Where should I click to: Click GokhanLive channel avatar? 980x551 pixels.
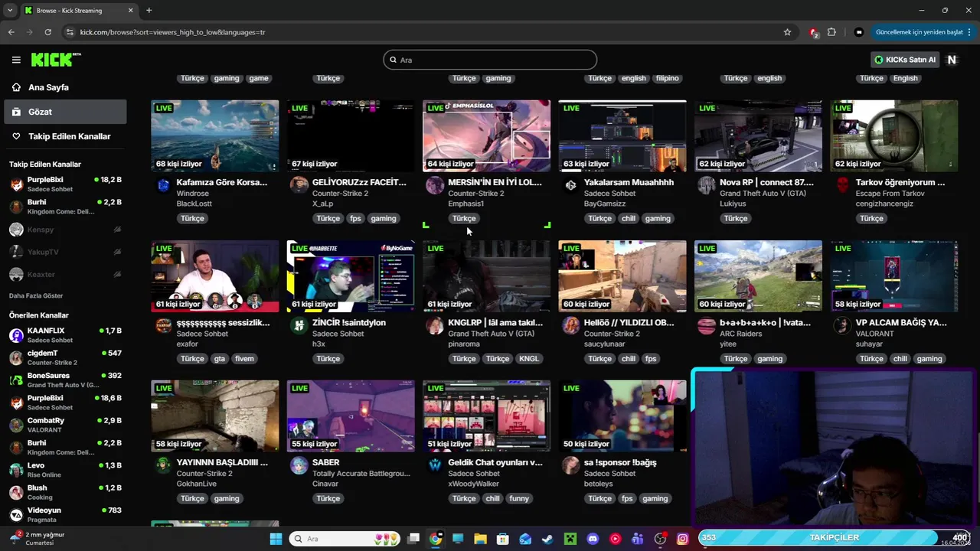[x=163, y=465]
